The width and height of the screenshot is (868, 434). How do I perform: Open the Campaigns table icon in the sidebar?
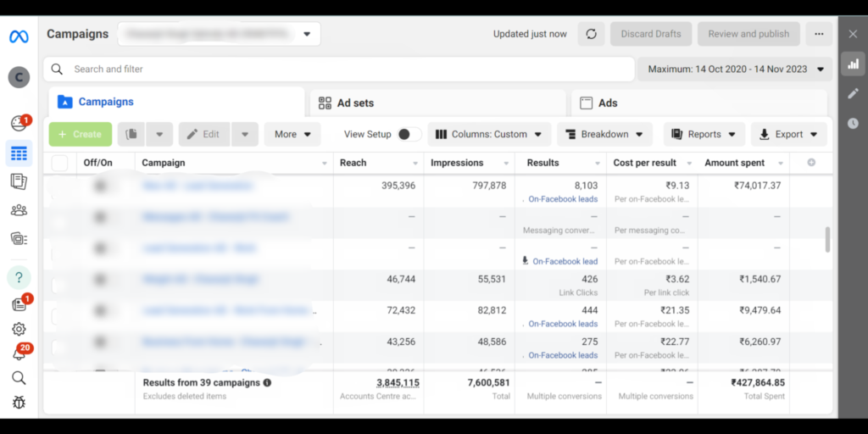(x=19, y=153)
